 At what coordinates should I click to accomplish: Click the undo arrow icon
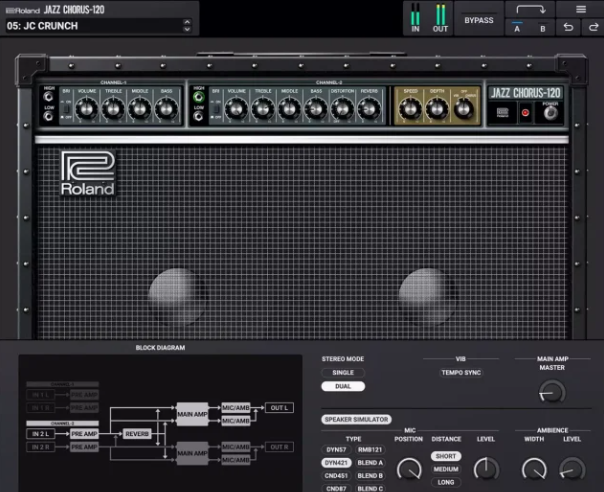[x=568, y=28]
